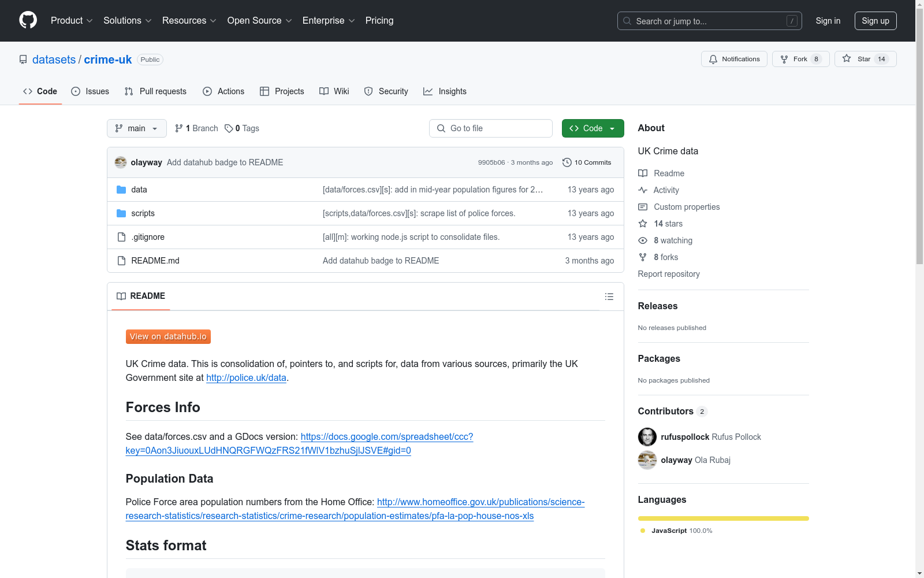The image size is (924, 578).
Task: Click Sign in
Action: pos(828,21)
